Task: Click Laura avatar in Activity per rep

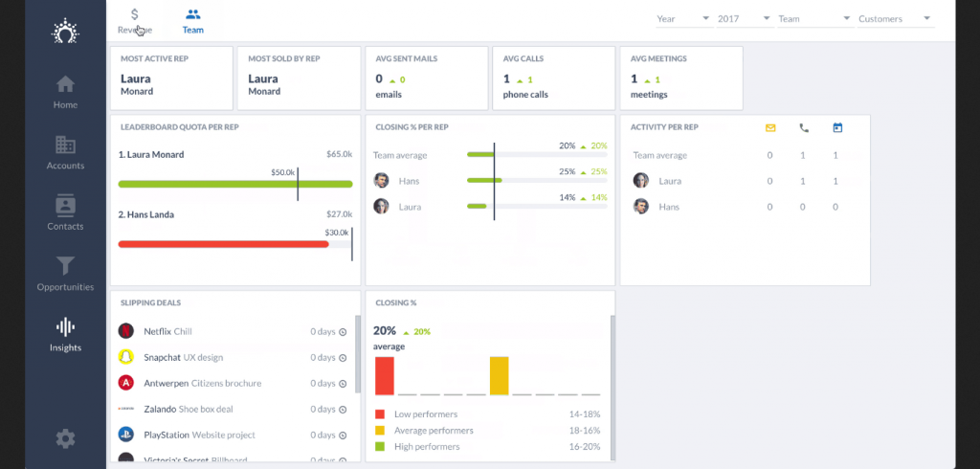Action: coord(640,181)
